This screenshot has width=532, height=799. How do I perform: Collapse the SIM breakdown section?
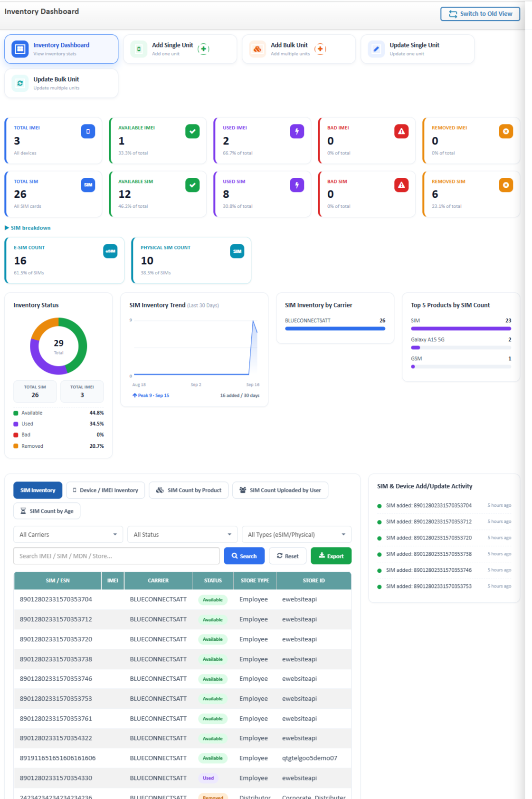[28, 228]
